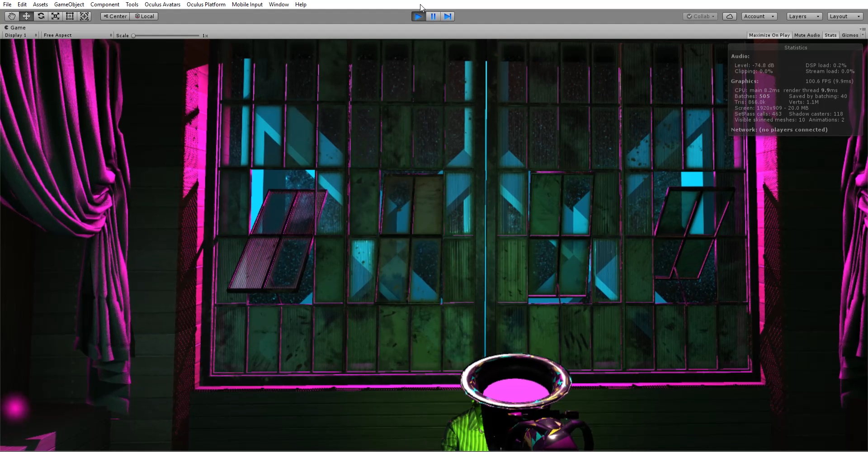Toggle Local handle rotation button
The height and width of the screenshot is (452, 868).
coord(144,16)
